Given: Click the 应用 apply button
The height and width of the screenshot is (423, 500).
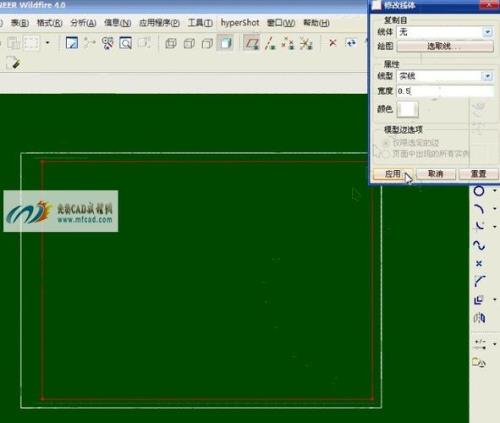Looking at the screenshot, I should 393,174.
